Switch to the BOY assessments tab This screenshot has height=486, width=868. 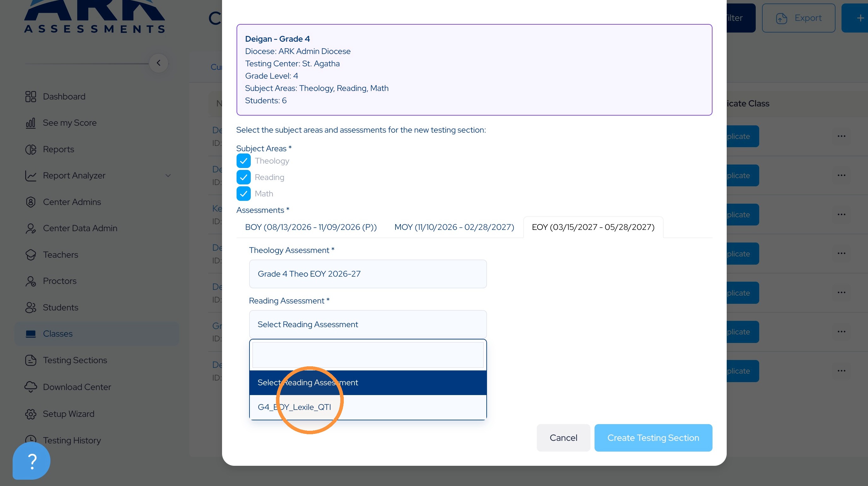pos(311,227)
